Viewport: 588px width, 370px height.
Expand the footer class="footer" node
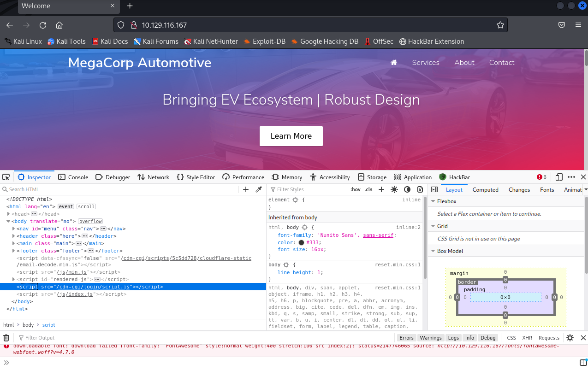14,251
